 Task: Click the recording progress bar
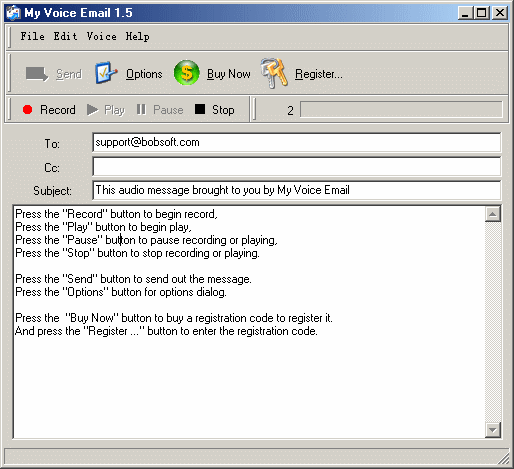click(401, 109)
